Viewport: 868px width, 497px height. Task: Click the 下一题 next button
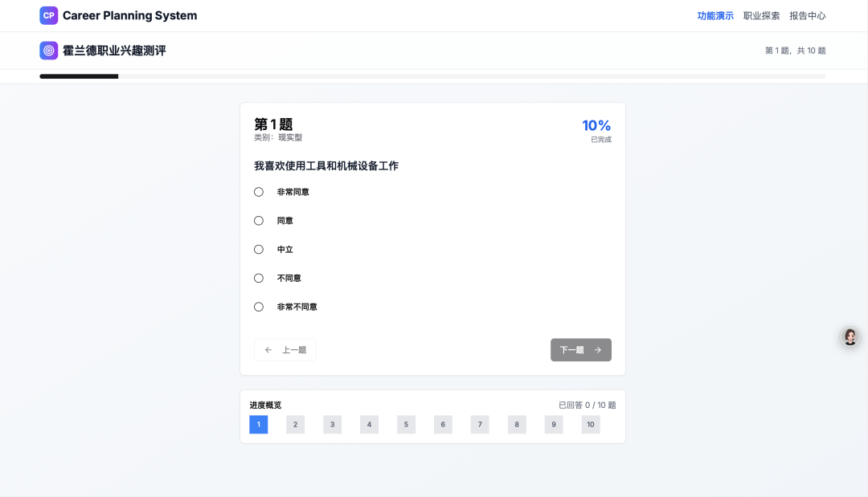click(580, 350)
